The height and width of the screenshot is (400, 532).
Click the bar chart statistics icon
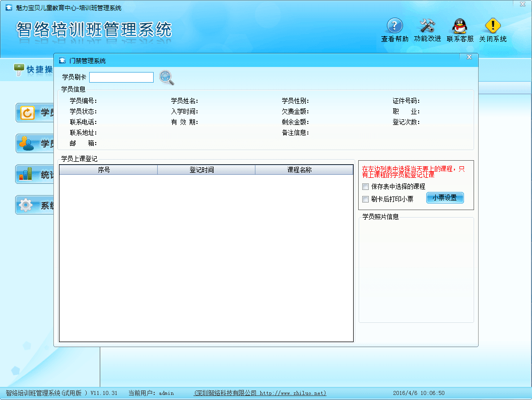26,174
